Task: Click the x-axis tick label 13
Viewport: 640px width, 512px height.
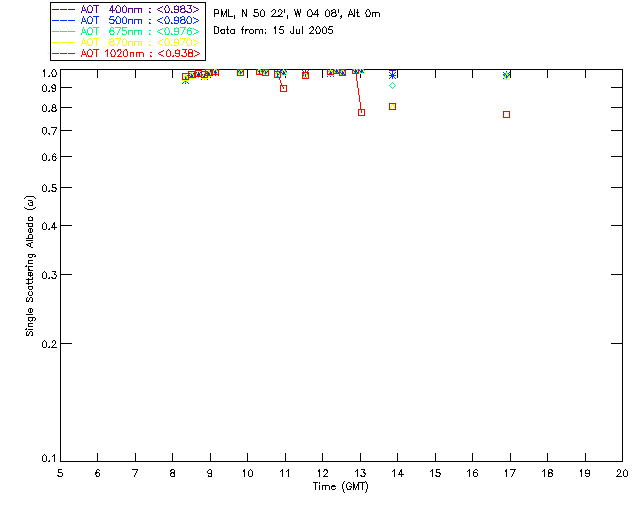Action: [360, 473]
